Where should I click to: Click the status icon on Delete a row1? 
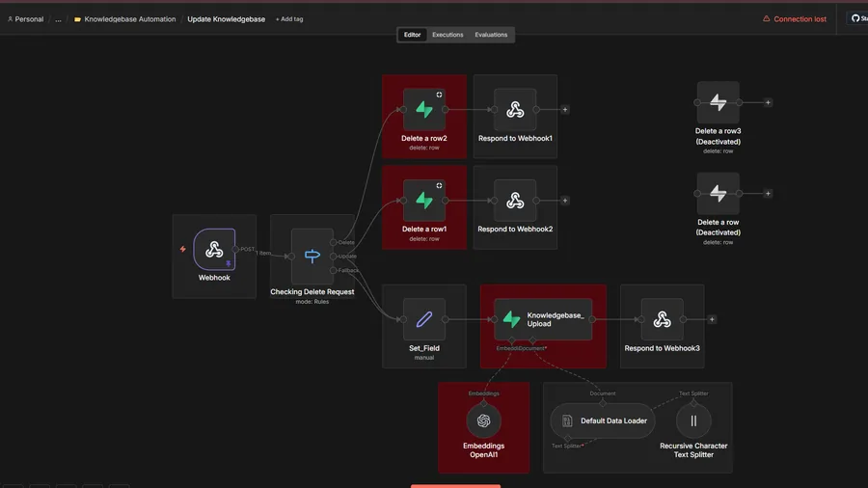click(439, 185)
